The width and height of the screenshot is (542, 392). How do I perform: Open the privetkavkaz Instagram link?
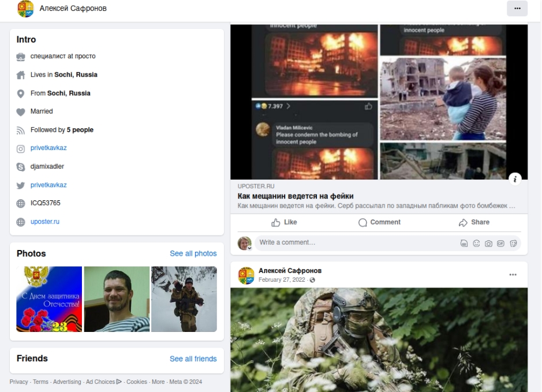[x=48, y=148]
